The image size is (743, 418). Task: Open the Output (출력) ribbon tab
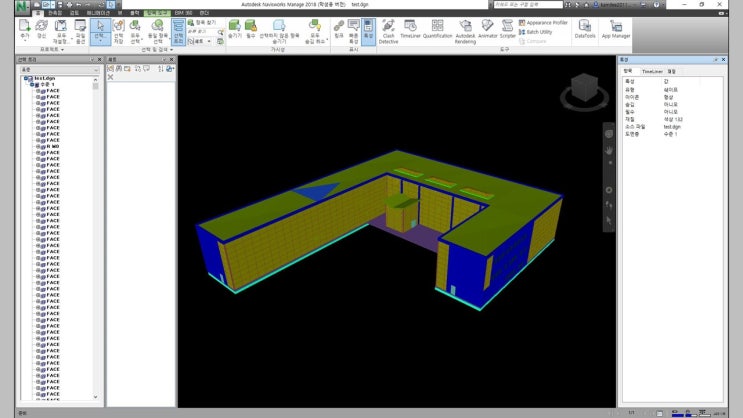[x=135, y=13]
